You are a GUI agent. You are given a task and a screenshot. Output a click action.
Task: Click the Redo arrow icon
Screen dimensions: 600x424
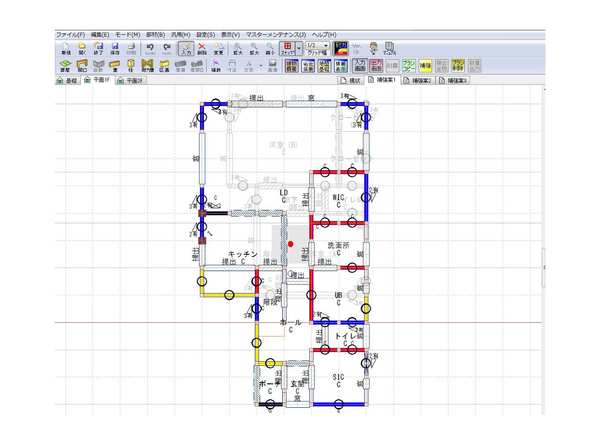pos(166,49)
